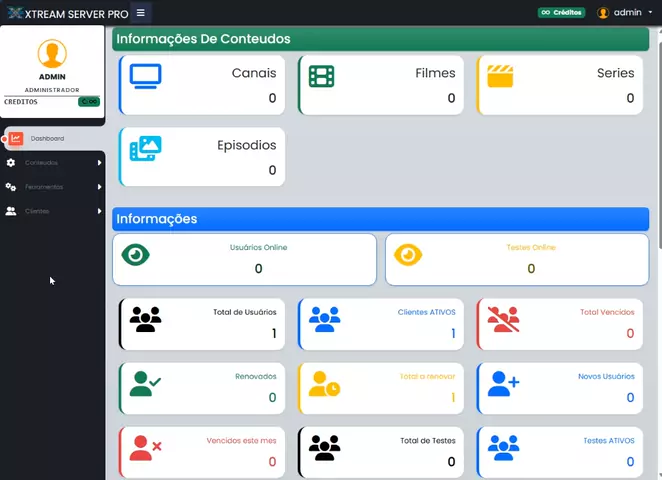This screenshot has height=480, width=662.
Task: Click the Testes Online yellow eye icon
Action: point(408,255)
